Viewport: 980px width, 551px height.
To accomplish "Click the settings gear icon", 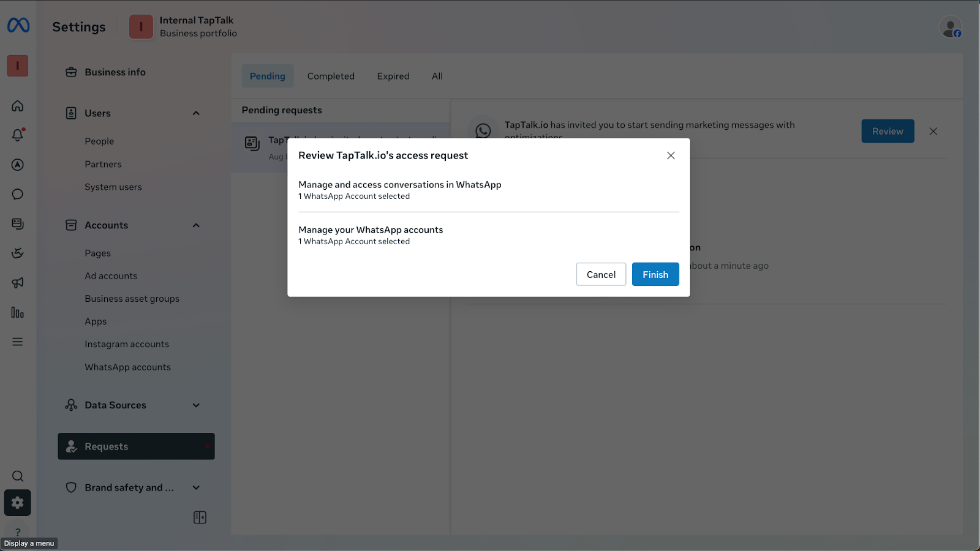I will [x=18, y=503].
